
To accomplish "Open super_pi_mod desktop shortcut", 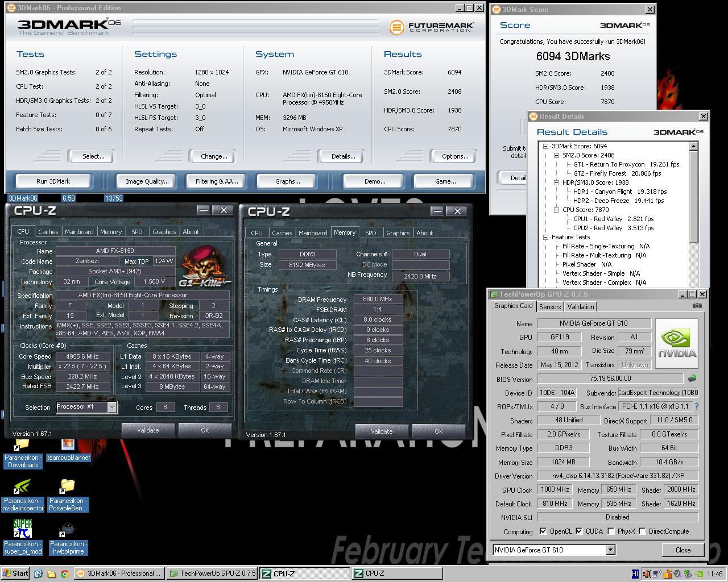I will [x=23, y=537].
